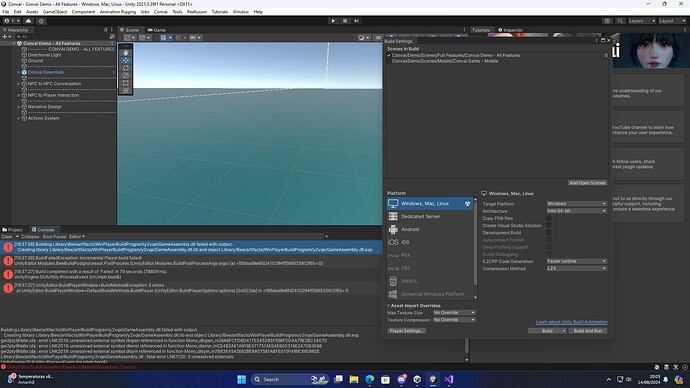Screen dimensions: 690x388
Task: Open Learn about Unity Build Automation link
Action: 571,322
